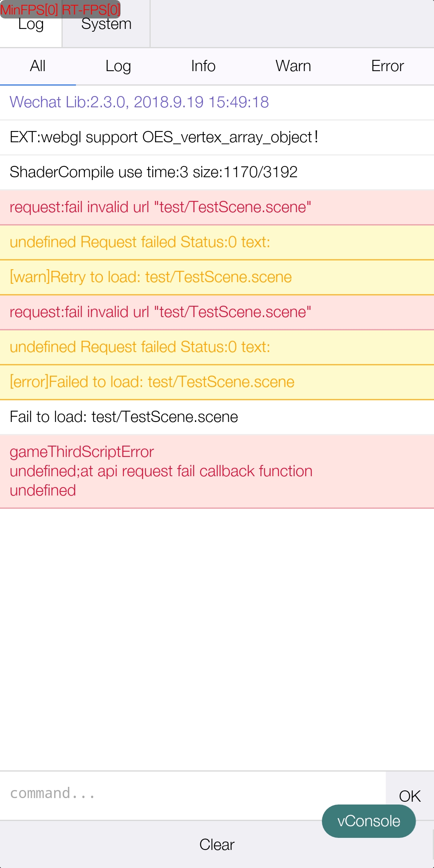Show only Warn messages
The height and width of the screenshot is (868, 434).
point(293,66)
